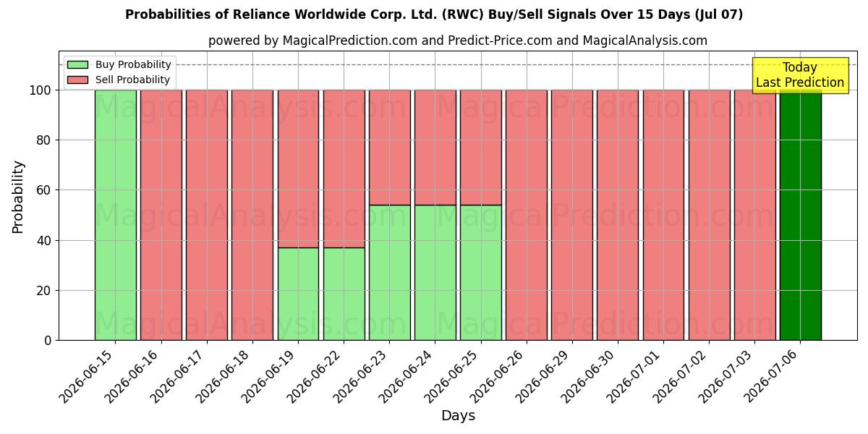Image resolution: width=868 pixels, height=434 pixels.
Task: Select the green buy segment for 2026-06-24
Action: [435, 273]
